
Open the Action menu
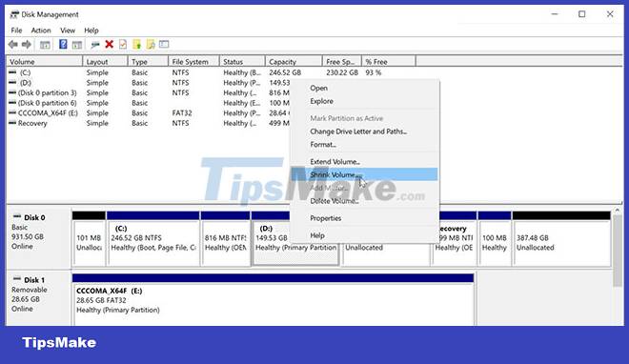pos(41,30)
